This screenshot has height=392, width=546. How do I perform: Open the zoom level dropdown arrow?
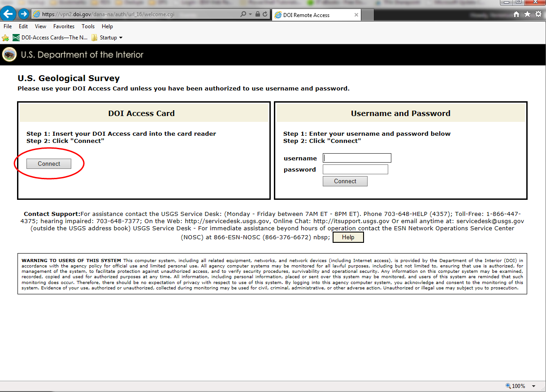[x=533, y=386]
